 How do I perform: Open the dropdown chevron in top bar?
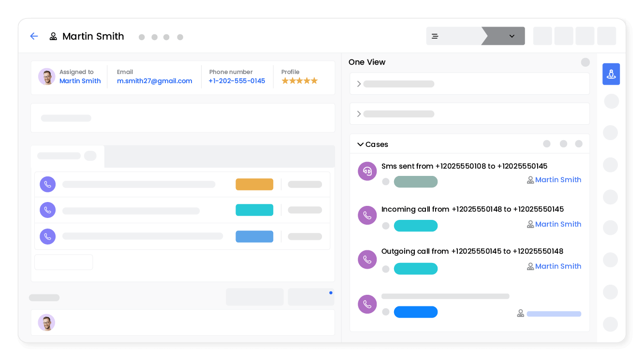[512, 36]
